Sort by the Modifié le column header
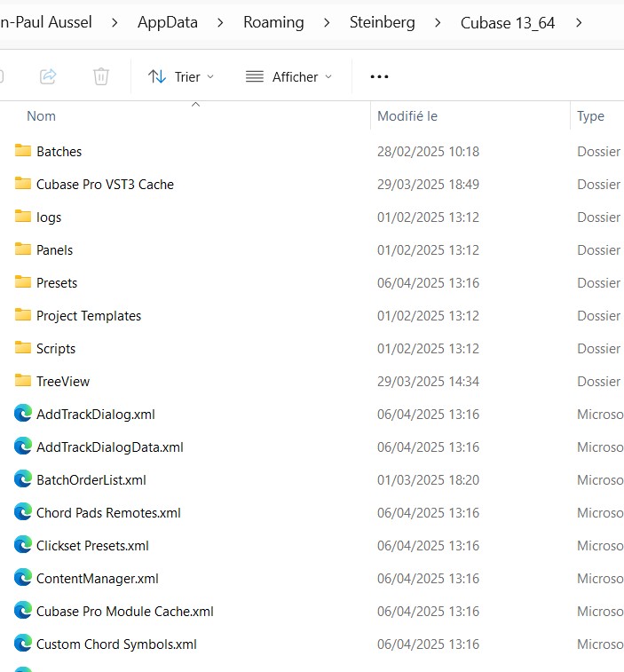624x672 pixels. pyautogui.click(x=407, y=116)
